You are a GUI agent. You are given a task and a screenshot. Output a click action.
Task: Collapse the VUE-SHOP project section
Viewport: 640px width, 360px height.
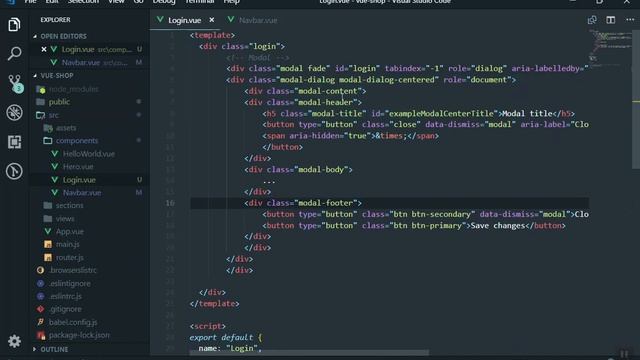[x=57, y=76]
